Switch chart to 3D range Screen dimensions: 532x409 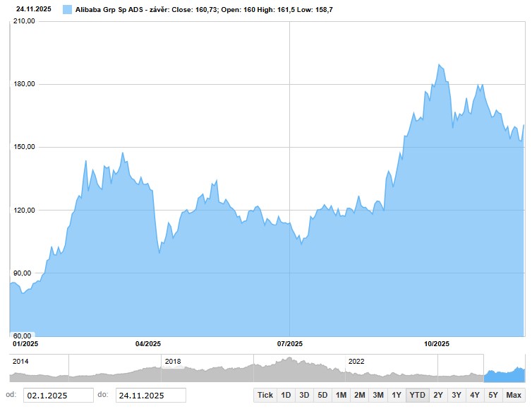304,395
